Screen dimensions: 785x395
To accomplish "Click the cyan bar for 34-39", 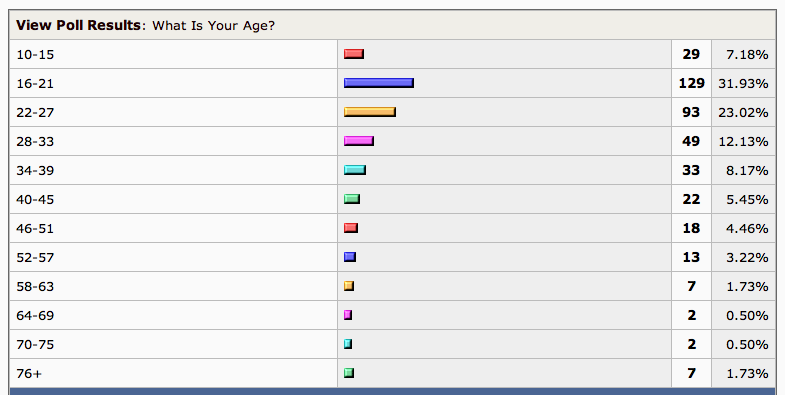I will click(x=355, y=170).
